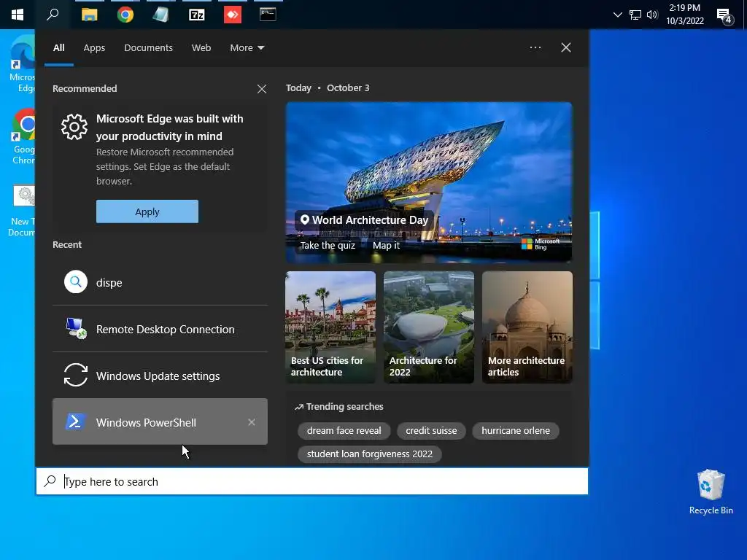Open the network status tray icon

(635, 15)
